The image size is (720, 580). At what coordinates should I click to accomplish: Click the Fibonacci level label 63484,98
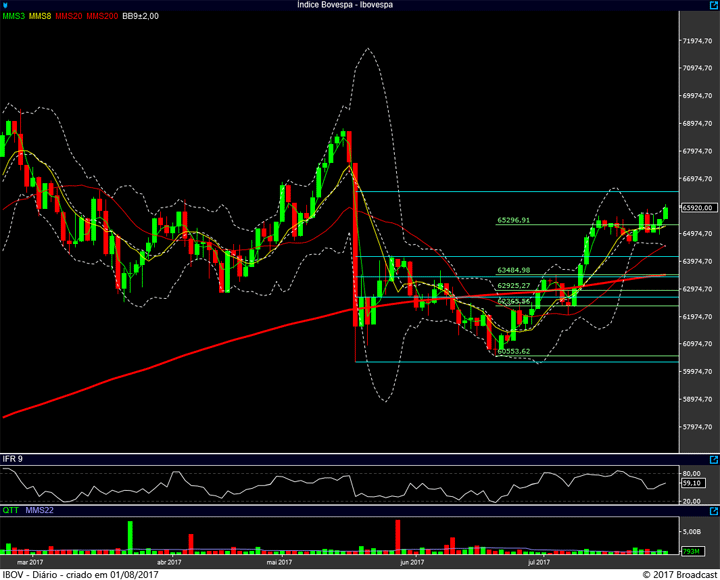click(513, 270)
